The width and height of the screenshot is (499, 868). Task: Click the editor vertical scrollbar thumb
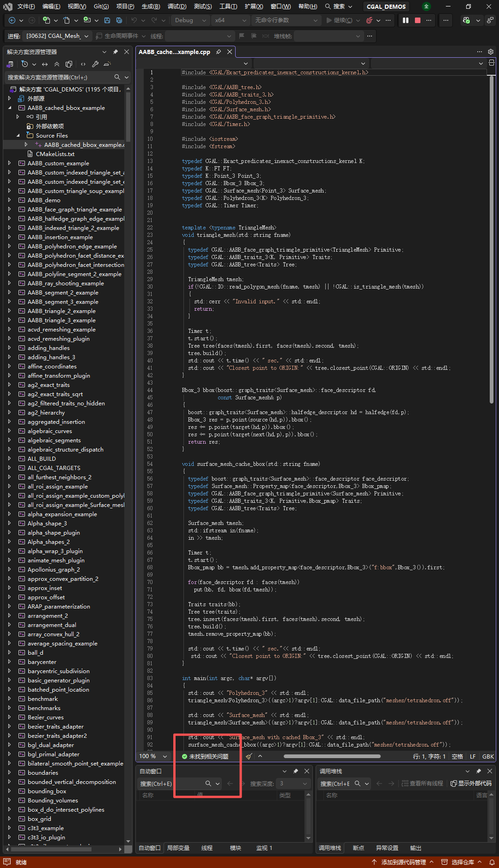pyautogui.click(x=492, y=240)
